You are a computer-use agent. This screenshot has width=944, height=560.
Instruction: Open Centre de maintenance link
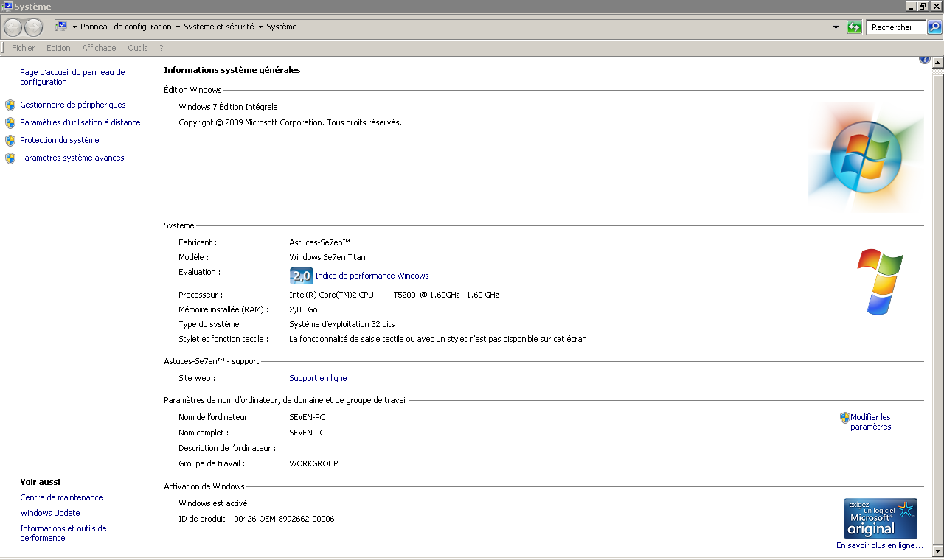[x=62, y=497]
